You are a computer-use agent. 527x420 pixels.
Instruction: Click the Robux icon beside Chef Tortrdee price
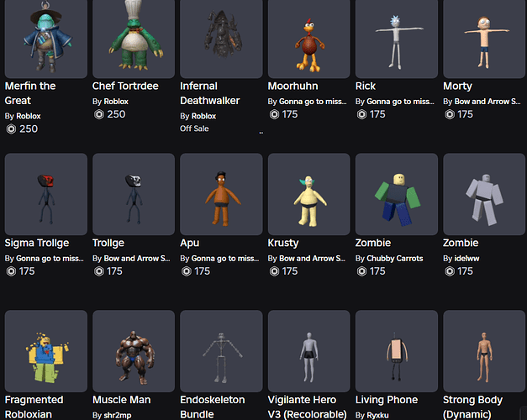pos(99,114)
